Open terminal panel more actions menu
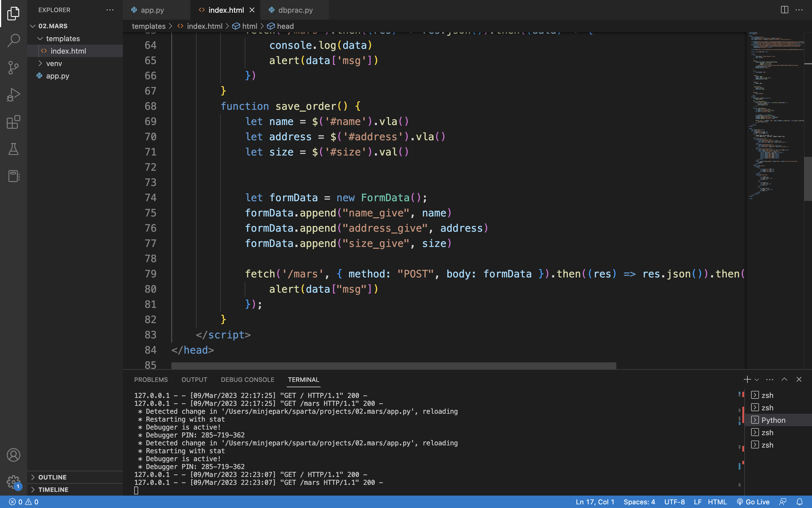Image resolution: width=812 pixels, height=508 pixels. click(x=770, y=380)
